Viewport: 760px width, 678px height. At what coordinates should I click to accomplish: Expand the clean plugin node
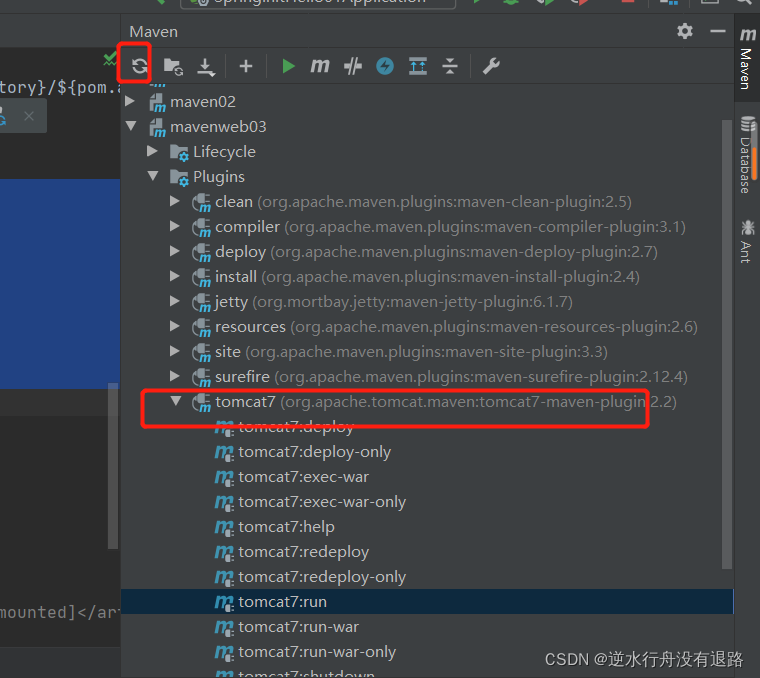175,201
